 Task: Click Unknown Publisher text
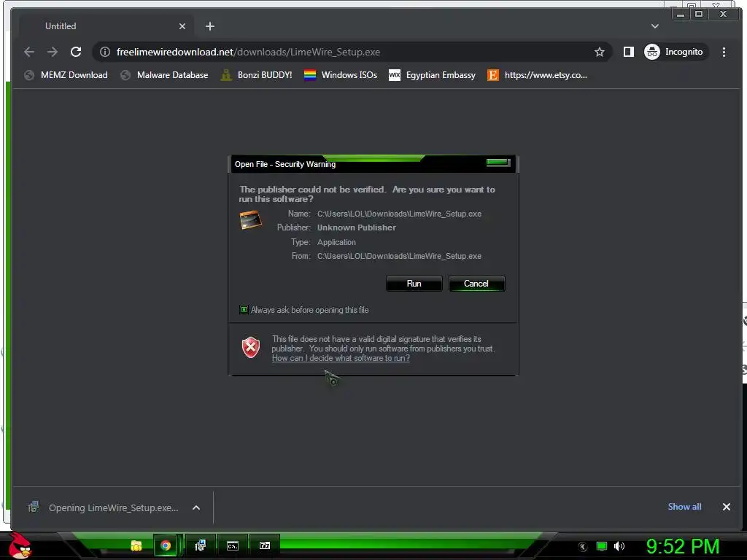coord(356,227)
